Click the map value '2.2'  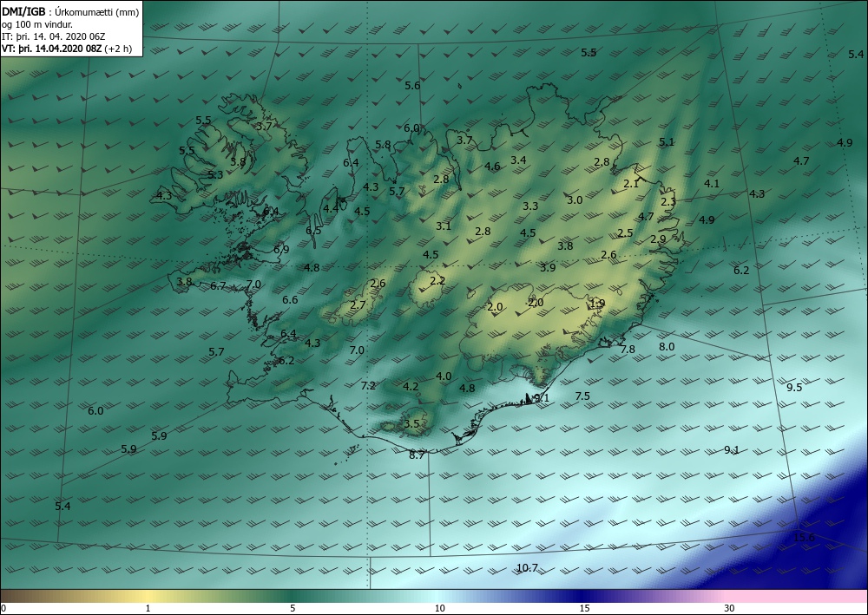(437, 281)
